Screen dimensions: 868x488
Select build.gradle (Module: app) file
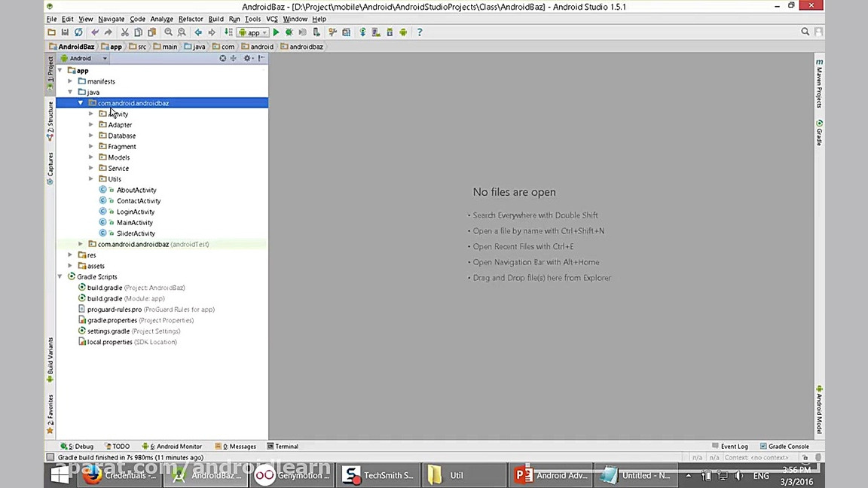coord(126,298)
